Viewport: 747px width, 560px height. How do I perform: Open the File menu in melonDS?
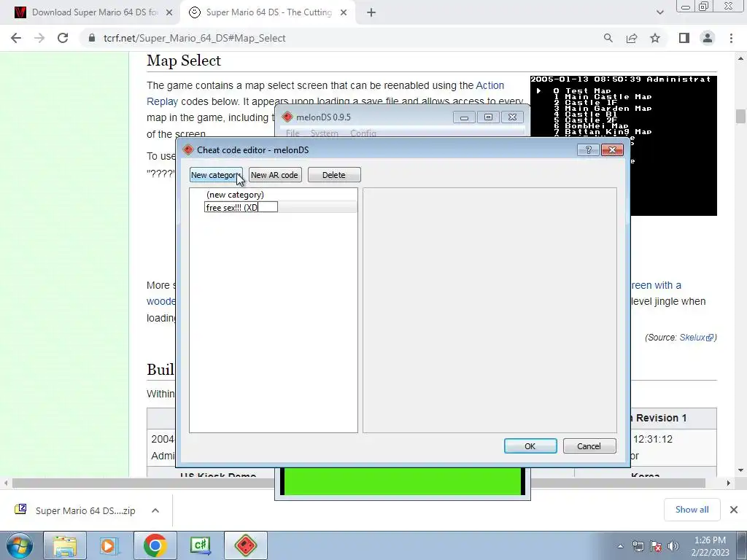tap(293, 133)
